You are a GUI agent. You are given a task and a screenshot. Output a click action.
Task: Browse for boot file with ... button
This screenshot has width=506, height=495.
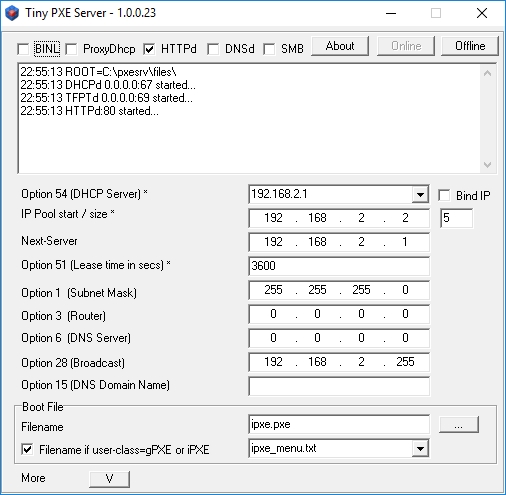(x=459, y=425)
